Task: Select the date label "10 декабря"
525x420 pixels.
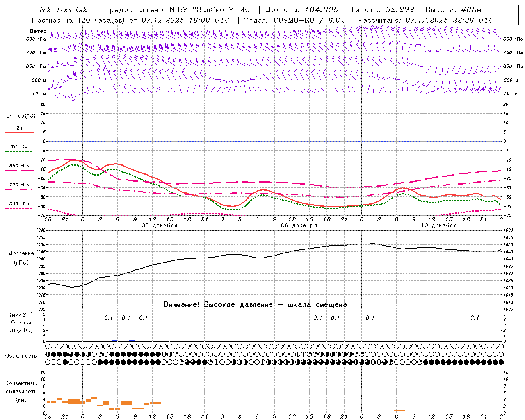Action: 438,226
